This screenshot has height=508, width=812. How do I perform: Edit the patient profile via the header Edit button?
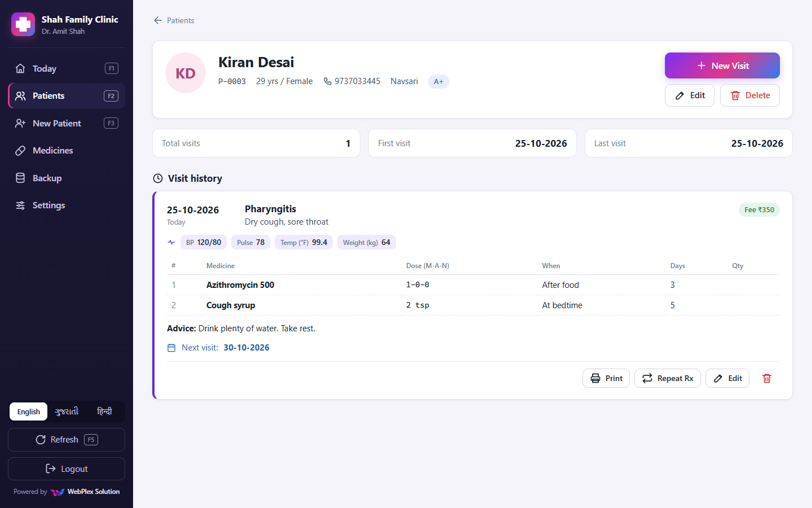coord(690,95)
